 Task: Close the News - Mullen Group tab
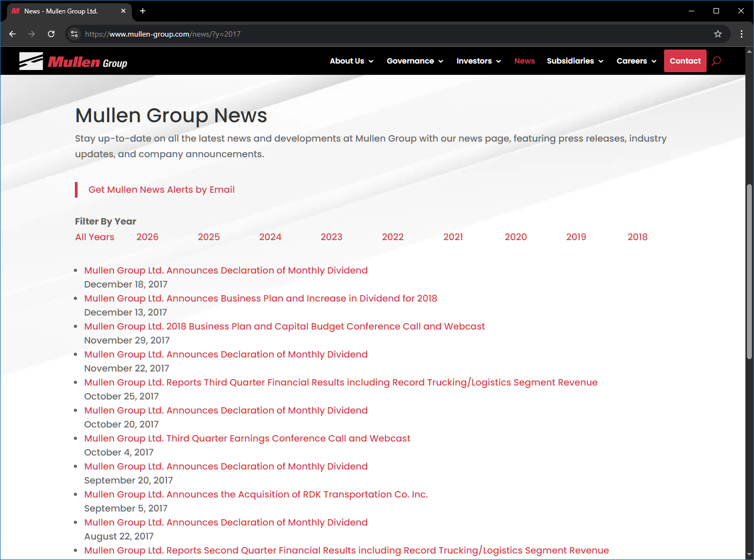(x=123, y=11)
